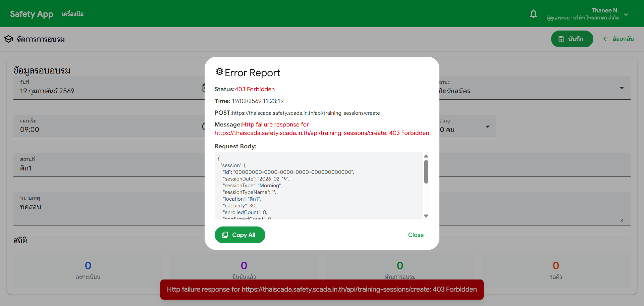Click the Copy All button

click(239, 235)
